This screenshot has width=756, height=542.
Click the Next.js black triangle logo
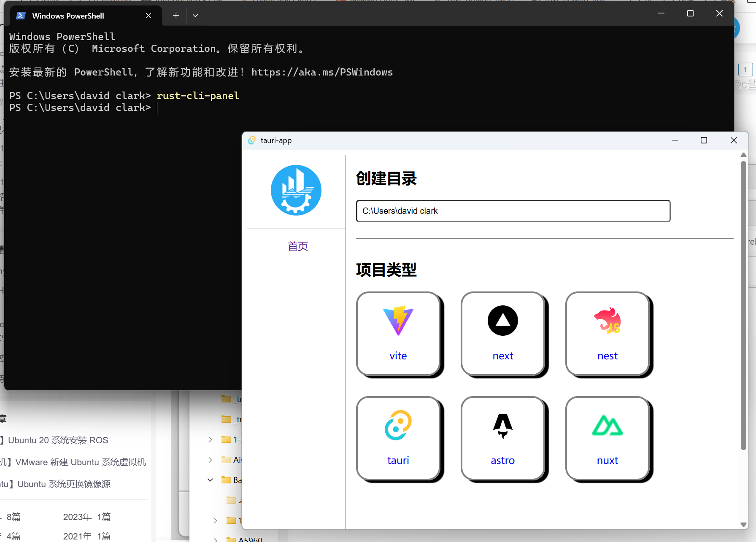click(x=503, y=321)
